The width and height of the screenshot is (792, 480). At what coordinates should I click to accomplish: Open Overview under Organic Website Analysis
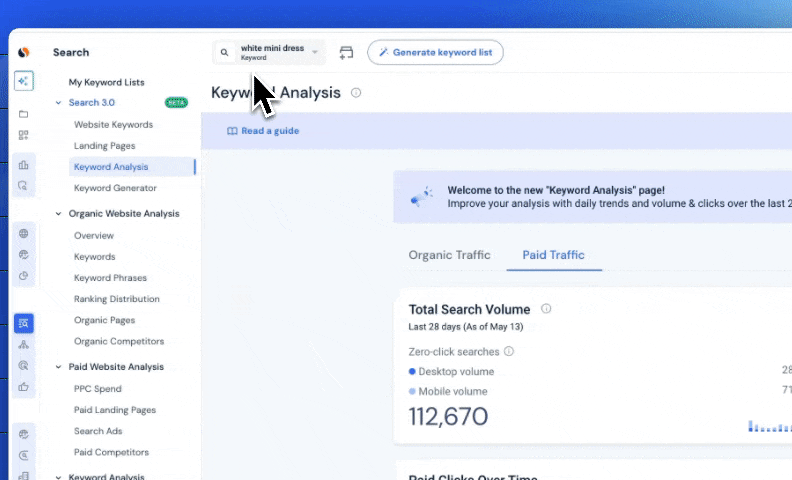pyautogui.click(x=94, y=235)
